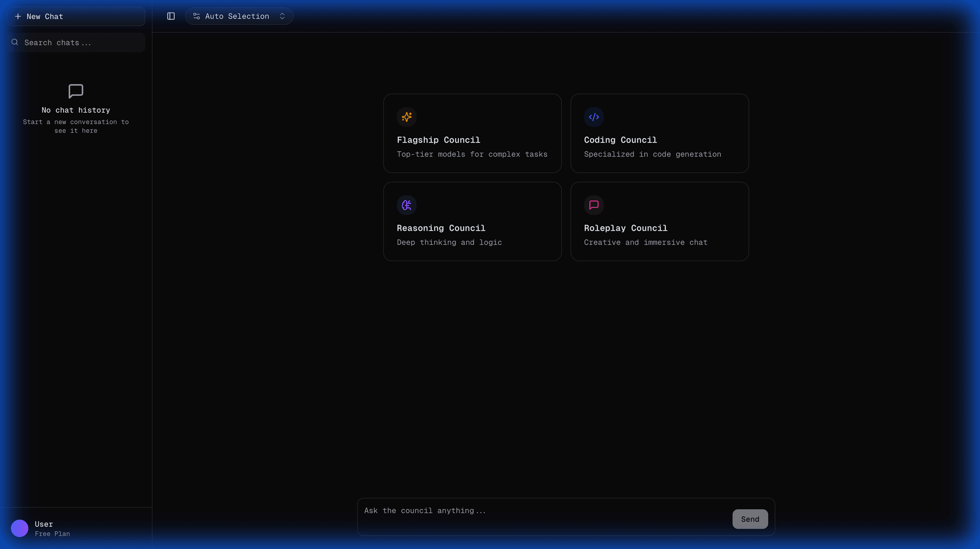Click the search magnifier icon
This screenshot has width=980, height=549.
click(x=15, y=42)
